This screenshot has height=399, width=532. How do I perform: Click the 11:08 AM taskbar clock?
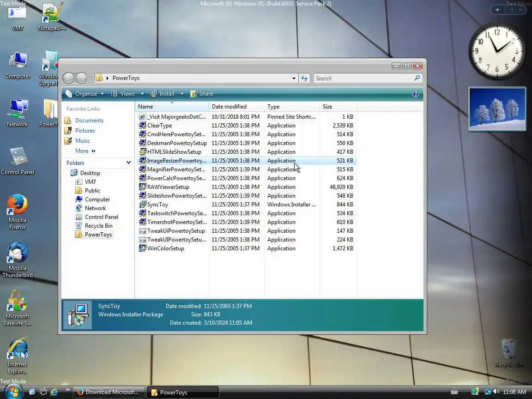point(514,392)
